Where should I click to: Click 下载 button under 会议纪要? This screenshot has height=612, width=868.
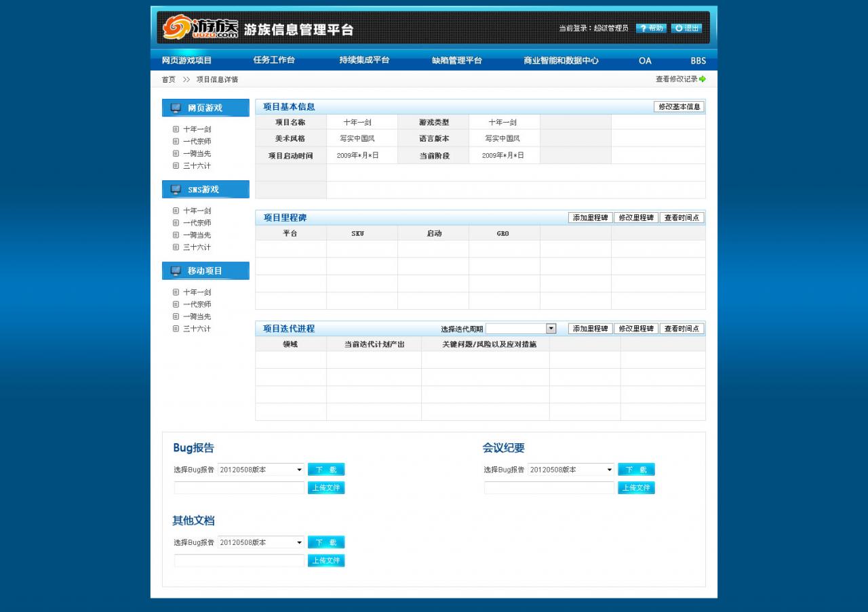[x=636, y=469]
